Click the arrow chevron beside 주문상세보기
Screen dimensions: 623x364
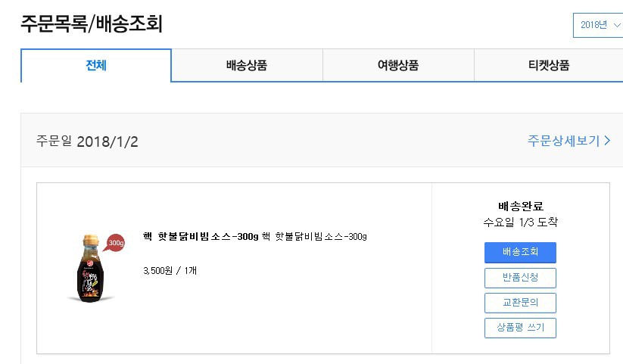[607, 141]
